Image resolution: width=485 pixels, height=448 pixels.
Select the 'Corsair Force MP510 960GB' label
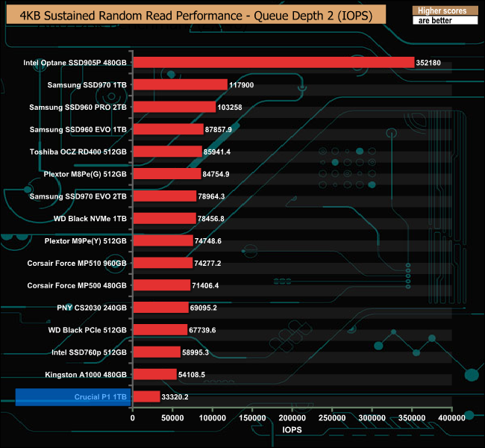77,263
